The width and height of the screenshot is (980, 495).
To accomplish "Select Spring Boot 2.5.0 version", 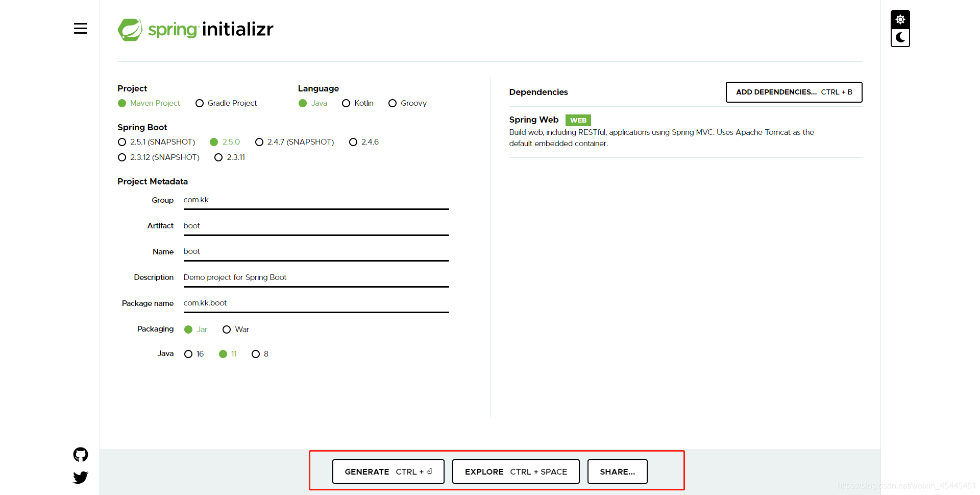I will pyautogui.click(x=225, y=142).
